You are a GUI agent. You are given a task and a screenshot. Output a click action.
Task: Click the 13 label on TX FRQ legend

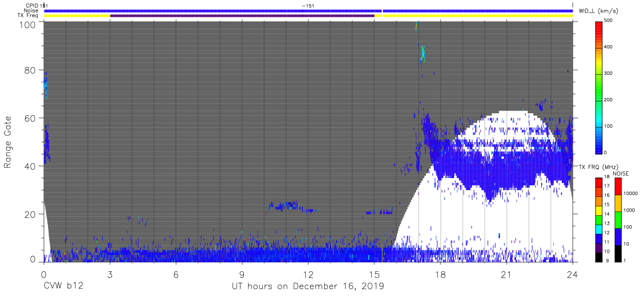606,224
